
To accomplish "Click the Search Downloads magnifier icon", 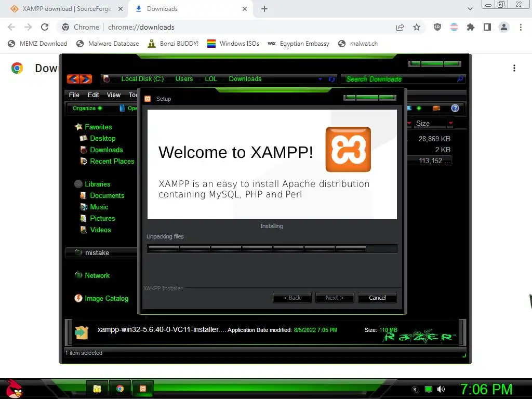I will [460, 79].
